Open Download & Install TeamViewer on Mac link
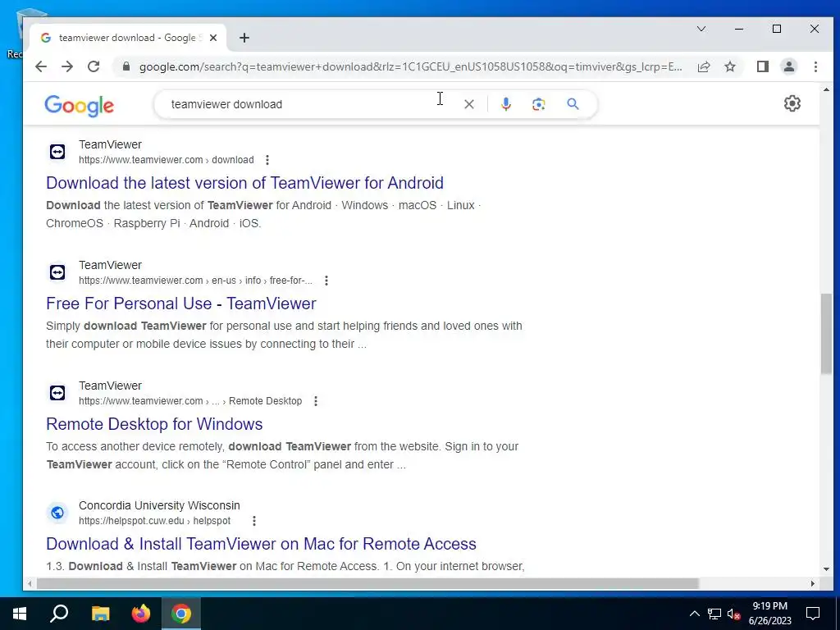The image size is (840, 630). (x=261, y=544)
